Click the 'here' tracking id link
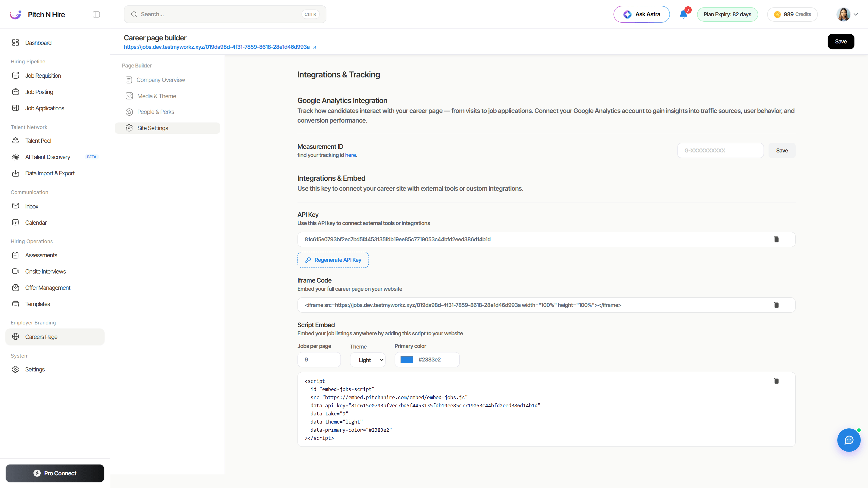 (x=351, y=155)
